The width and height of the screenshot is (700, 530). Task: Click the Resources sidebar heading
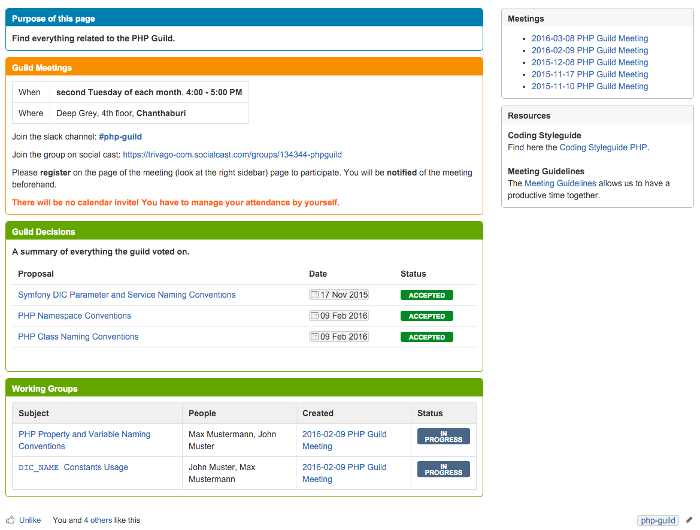click(x=529, y=116)
